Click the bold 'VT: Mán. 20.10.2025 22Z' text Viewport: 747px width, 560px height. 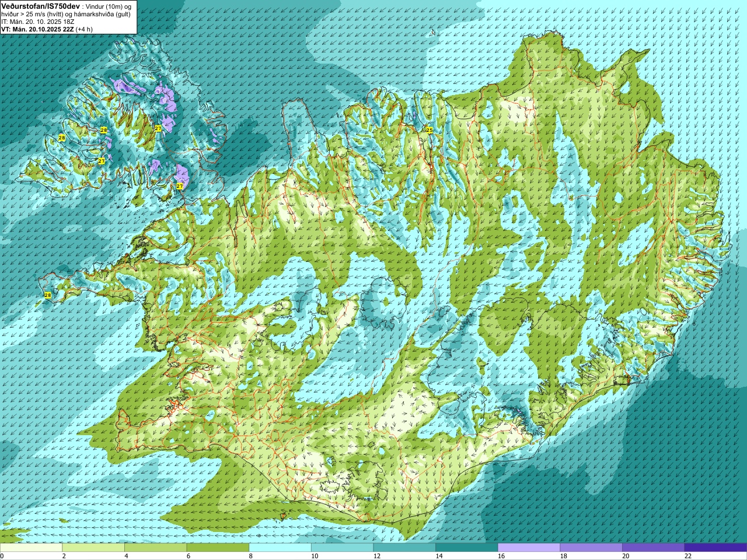pyautogui.click(x=37, y=29)
